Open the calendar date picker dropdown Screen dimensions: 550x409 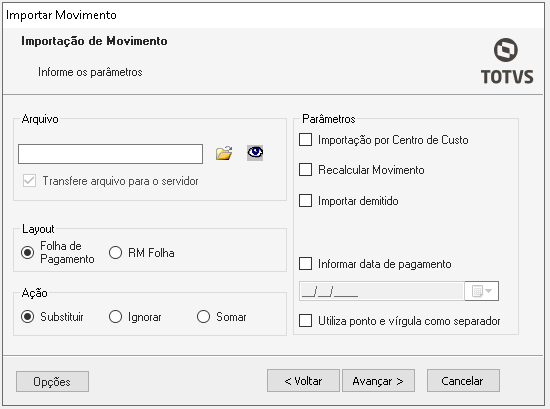482,291
